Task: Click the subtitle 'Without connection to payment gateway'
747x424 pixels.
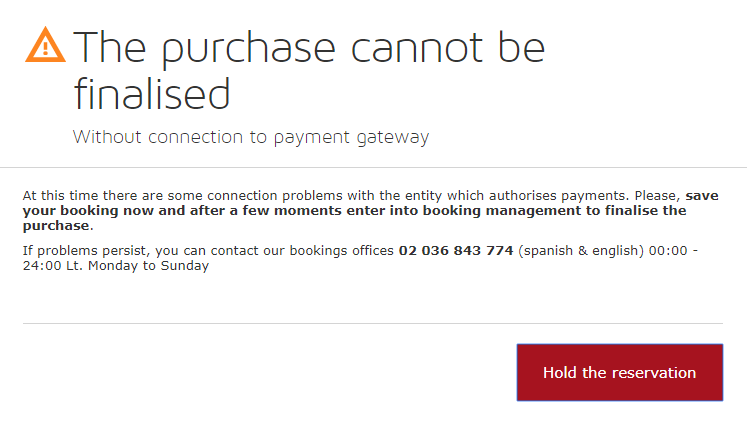Action: [251, 137]
